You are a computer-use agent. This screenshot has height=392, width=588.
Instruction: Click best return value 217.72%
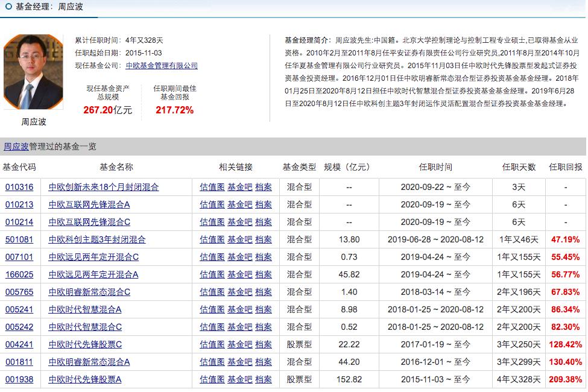coord(175,110)
